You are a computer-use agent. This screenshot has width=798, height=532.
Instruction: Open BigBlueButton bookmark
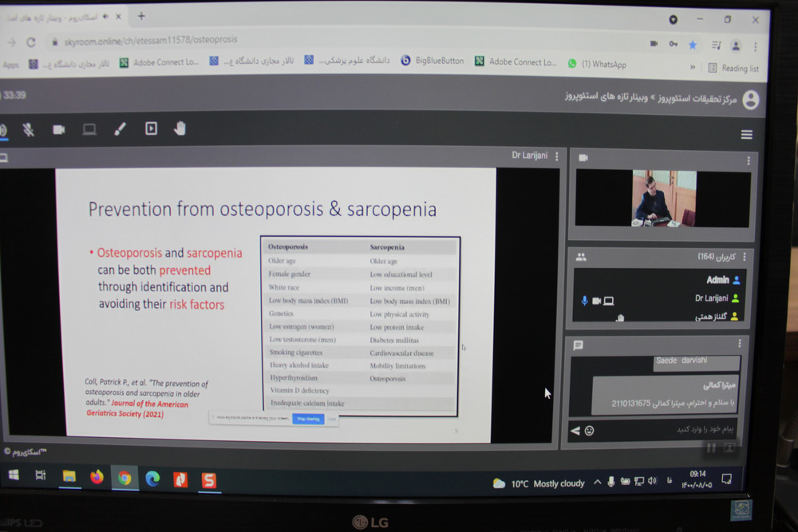[433, 61]
